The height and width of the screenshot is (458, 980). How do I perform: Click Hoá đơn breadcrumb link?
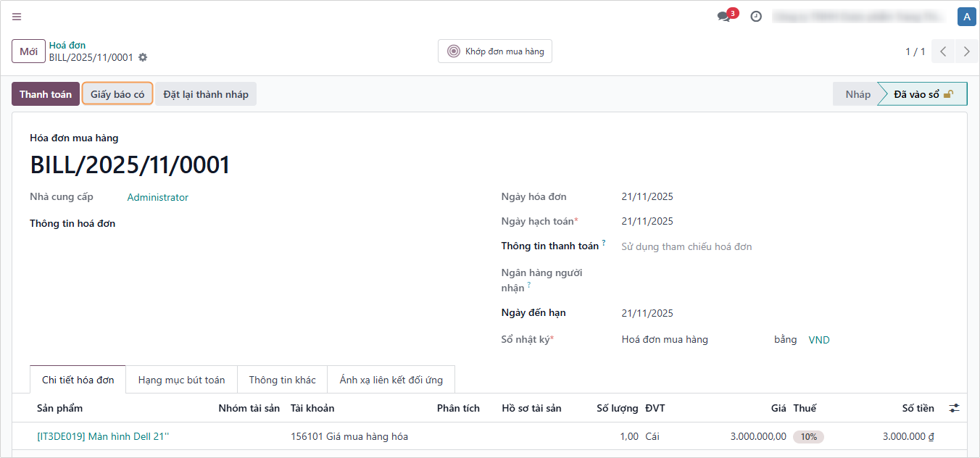pos(67,45)
